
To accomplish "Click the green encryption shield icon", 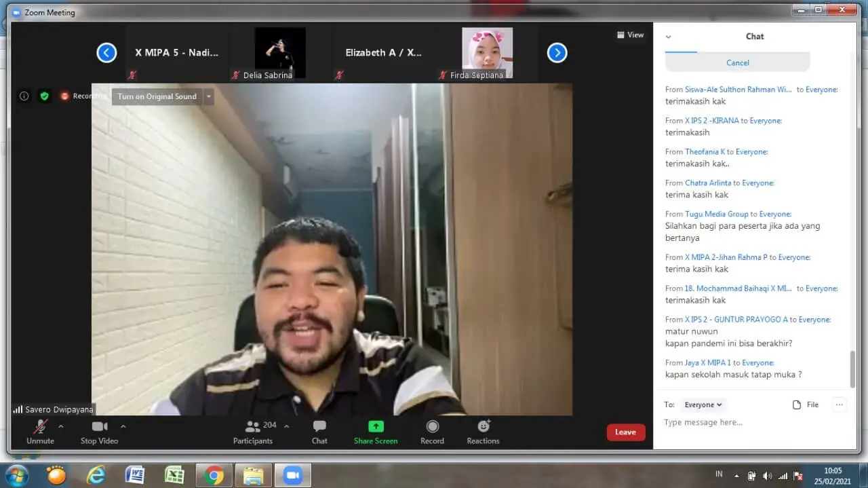I will [x=44, y=96].
